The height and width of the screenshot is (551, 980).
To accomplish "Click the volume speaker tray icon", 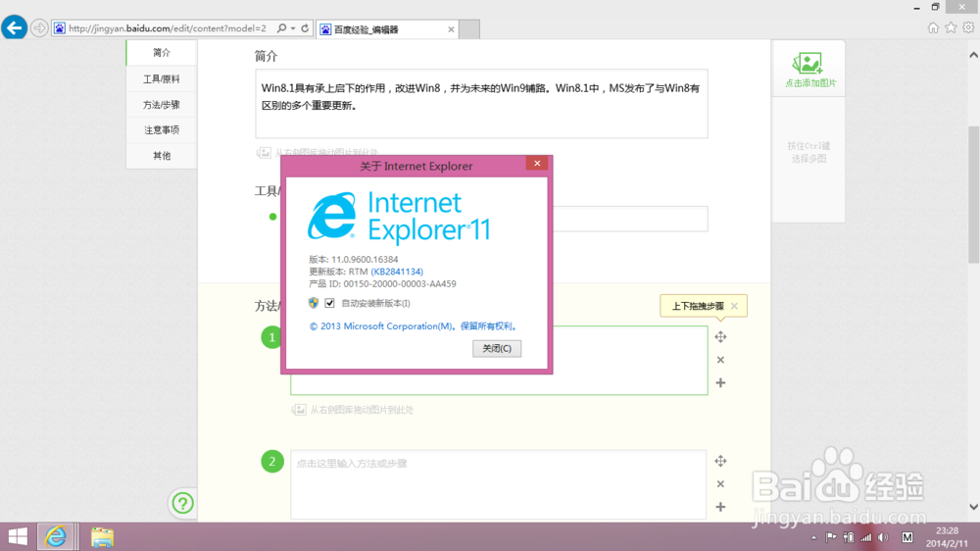I will click(883, 537).
